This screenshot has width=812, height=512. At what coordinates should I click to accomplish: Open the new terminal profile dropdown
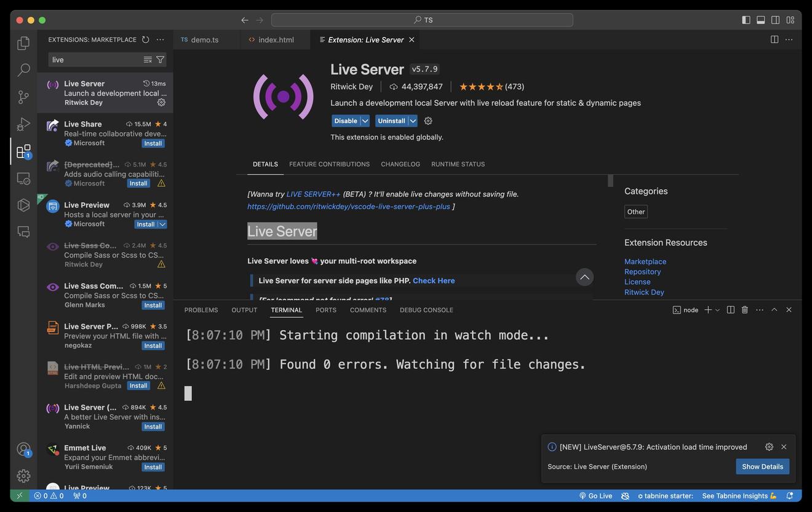(717, 310)
